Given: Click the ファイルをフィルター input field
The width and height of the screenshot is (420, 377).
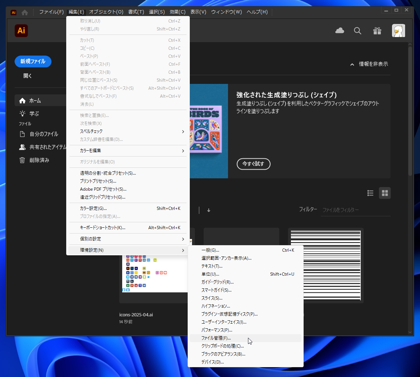Looking at the screenshot, I should [x=355, y=210].
